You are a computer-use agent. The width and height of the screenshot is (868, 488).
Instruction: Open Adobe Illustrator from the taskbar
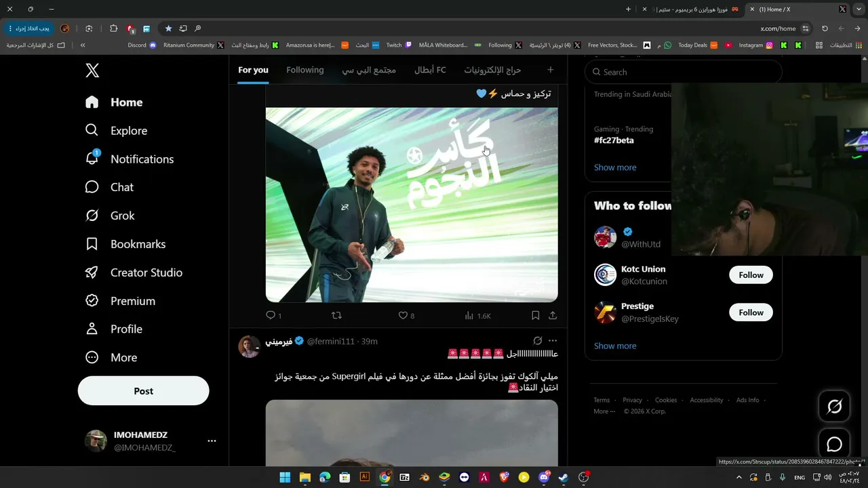364,477
